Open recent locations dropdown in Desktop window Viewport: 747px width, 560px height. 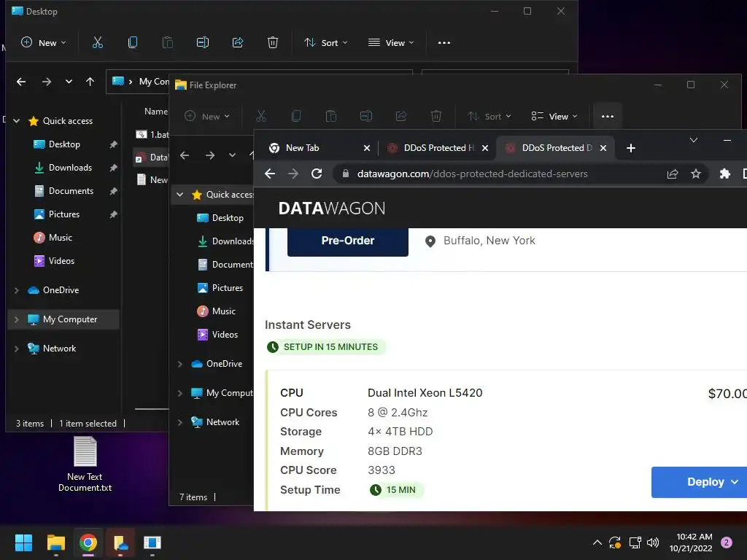click(69, 82)
